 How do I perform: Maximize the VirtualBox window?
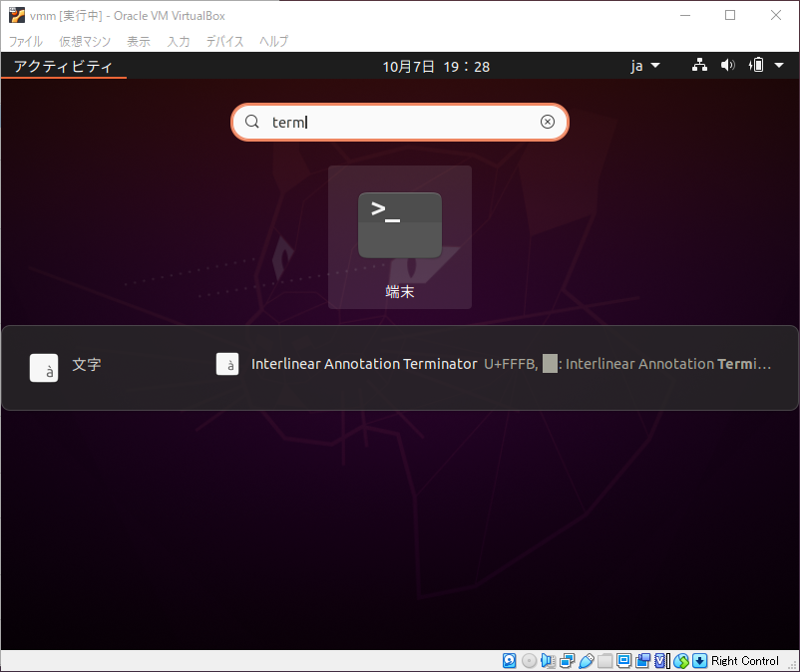click(730, 15)
